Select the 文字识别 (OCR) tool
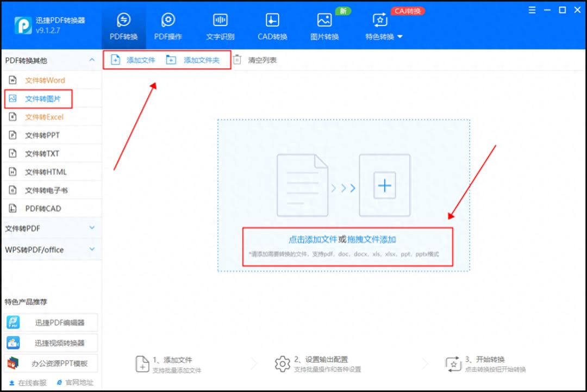 [x=220, y=24]
